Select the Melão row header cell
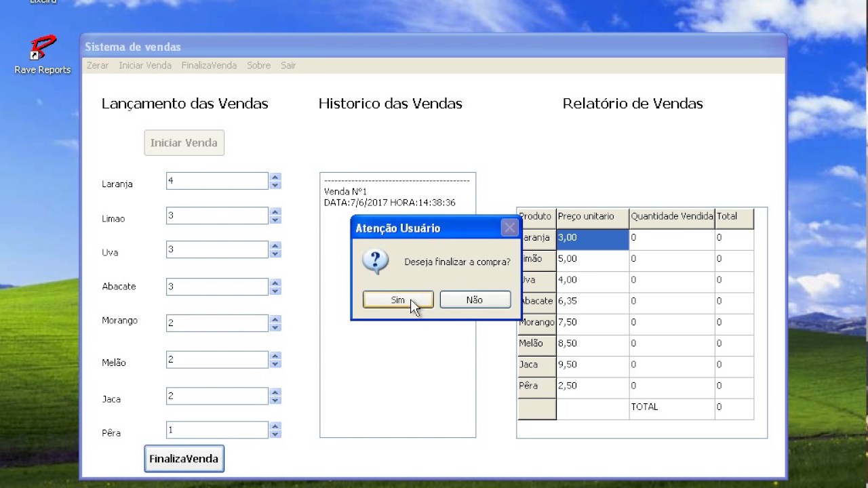 click(x=536, y=345)
